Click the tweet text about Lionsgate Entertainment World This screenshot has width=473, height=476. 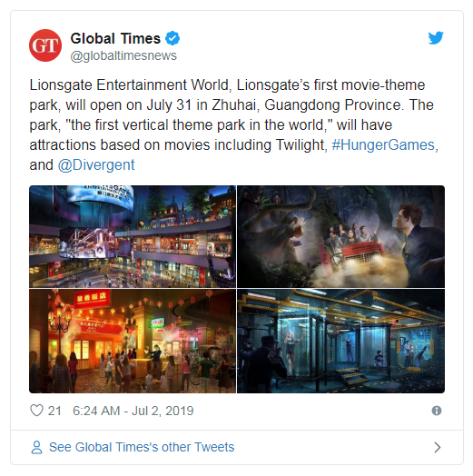coord(234,124)
